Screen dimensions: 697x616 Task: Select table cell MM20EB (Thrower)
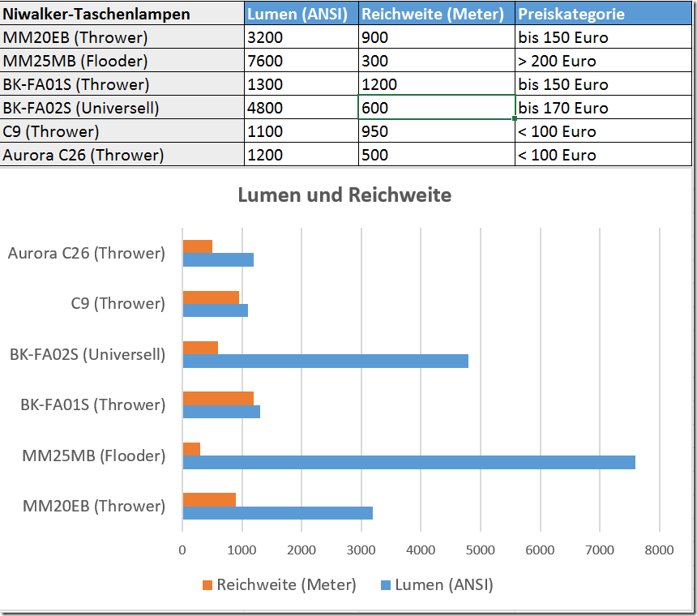point(122,37)
